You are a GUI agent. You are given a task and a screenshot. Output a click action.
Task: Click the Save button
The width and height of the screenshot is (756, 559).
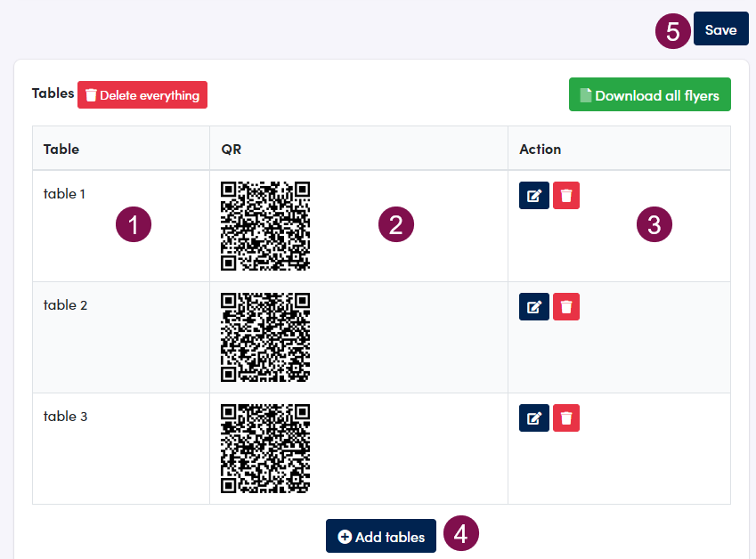[720, 28]
